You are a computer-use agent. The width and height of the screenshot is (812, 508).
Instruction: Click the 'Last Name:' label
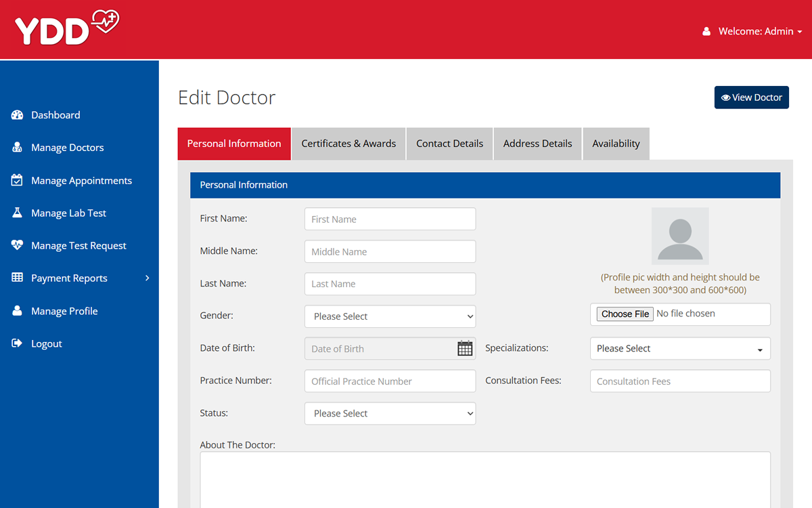pos(223,283)
